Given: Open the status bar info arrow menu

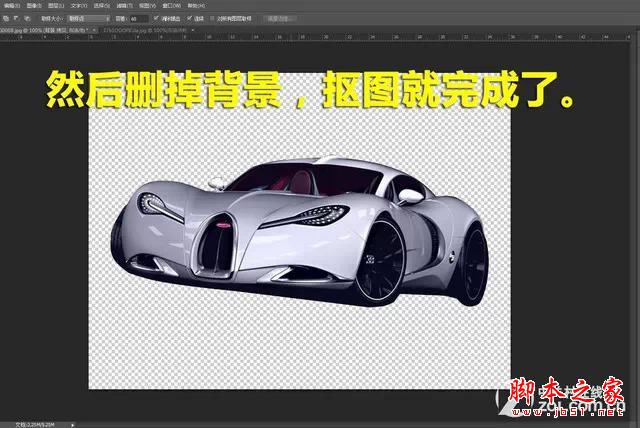Looking at the screenshot, I should [73, 425].
